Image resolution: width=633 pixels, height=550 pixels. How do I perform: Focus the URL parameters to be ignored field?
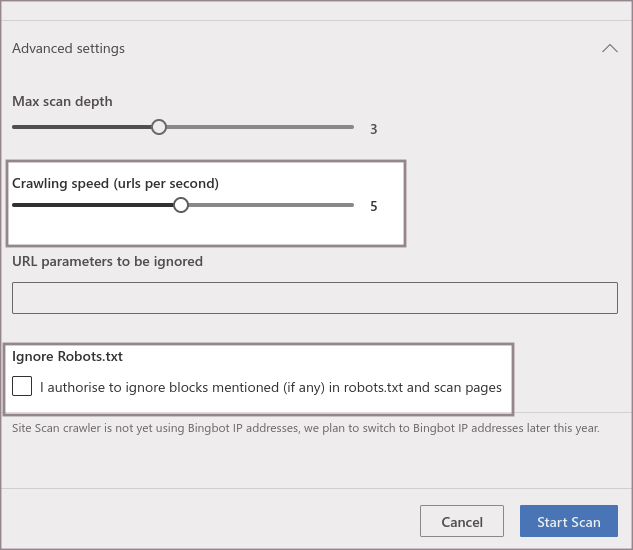(314, 298)
